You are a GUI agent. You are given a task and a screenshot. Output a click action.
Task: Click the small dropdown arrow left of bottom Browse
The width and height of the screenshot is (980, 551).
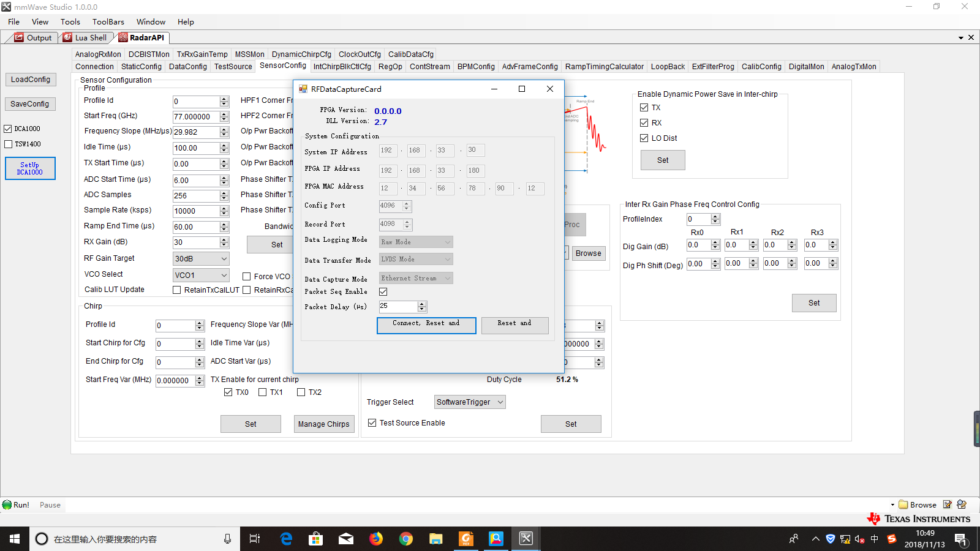(x=892, y=505)
